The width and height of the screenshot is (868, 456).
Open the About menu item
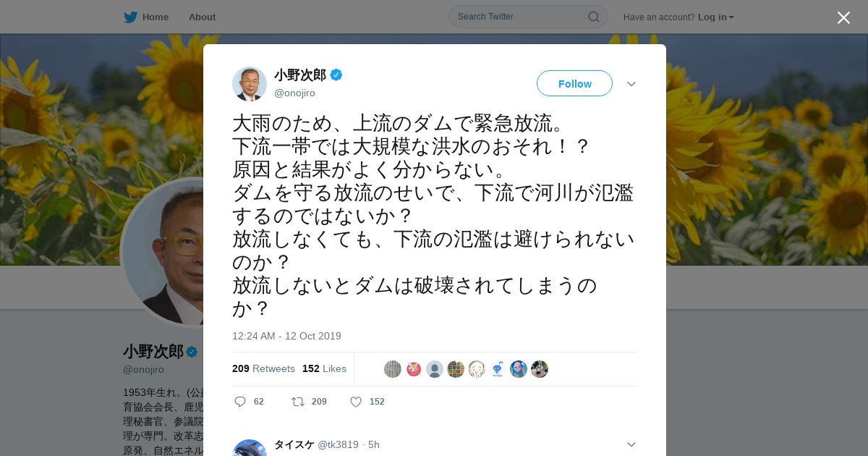(x=202, y=17)
